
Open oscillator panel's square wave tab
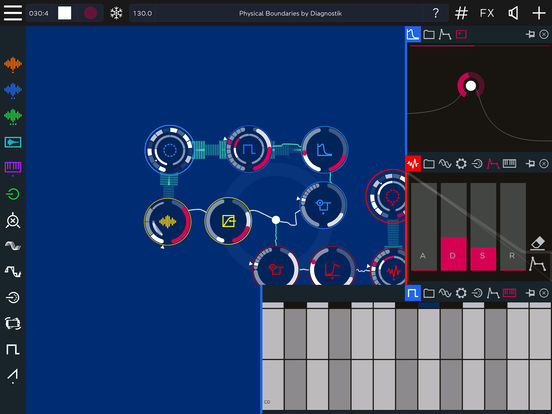coord(413,293)
